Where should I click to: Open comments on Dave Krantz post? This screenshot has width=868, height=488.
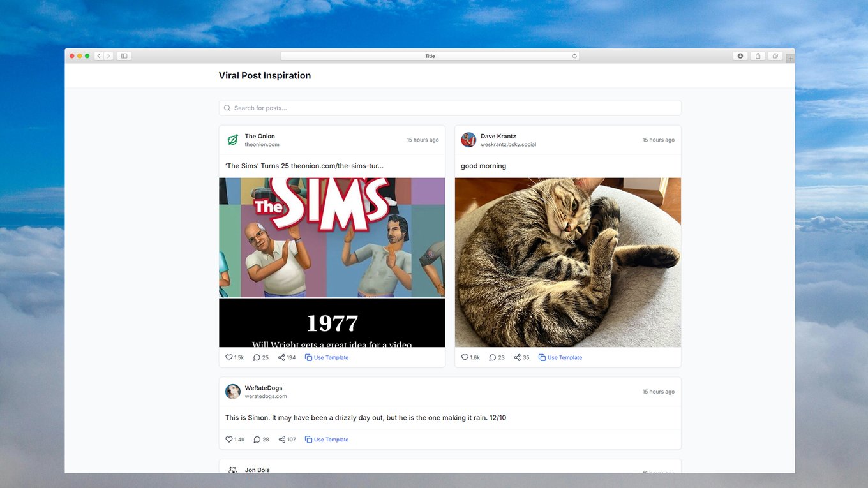[492, 357]
